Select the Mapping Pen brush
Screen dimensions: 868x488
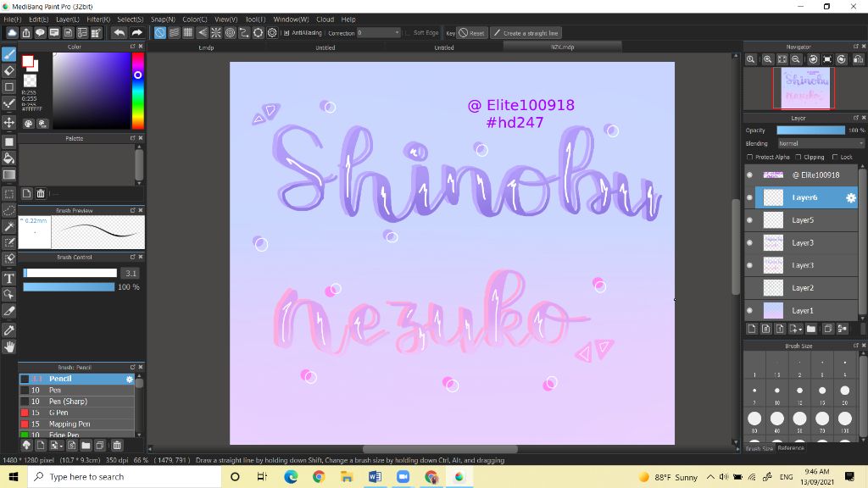coord(77,424)
